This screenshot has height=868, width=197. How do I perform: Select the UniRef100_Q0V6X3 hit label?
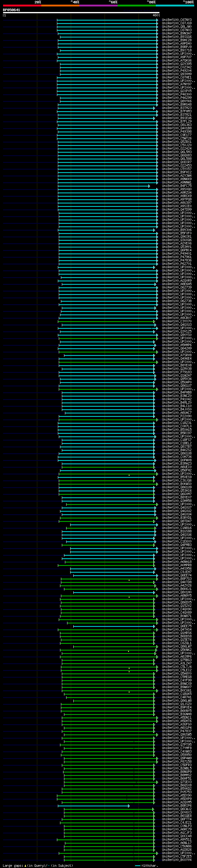tap(177, 812)
